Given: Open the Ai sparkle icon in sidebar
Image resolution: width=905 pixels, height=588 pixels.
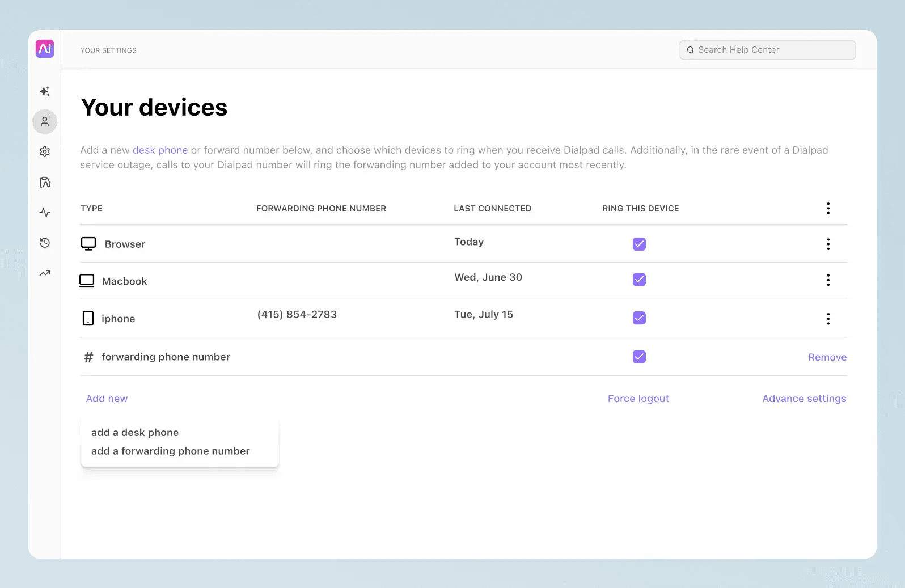Looking at the screenshot, I should pyautogui.click(x=45, y=91).
